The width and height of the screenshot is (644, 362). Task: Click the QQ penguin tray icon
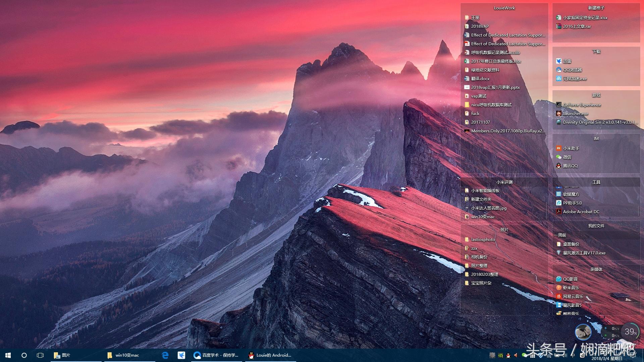[x=508, y=355]
